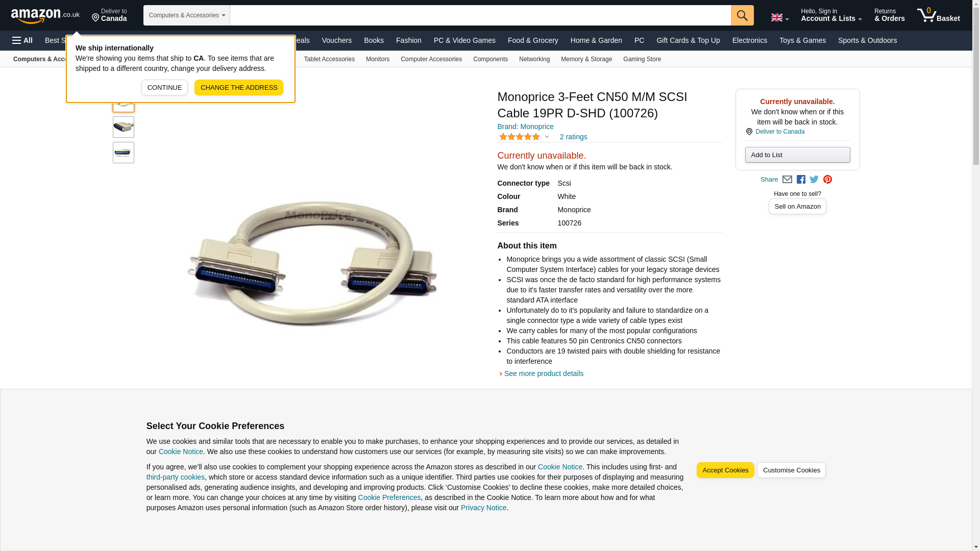Viewport: 980px width, 551px height.
Task: Share via email envelope icon
Action: click(787, 180)
